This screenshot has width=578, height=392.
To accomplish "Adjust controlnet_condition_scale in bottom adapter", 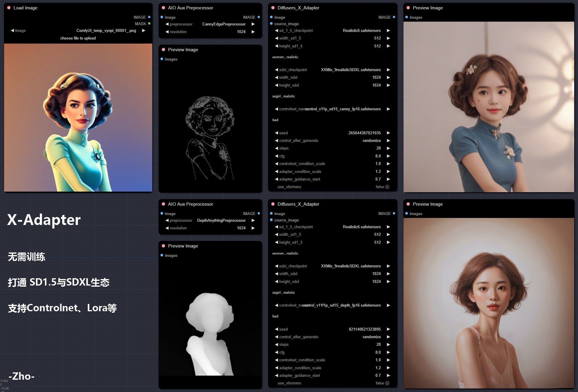I will (332, 360).
